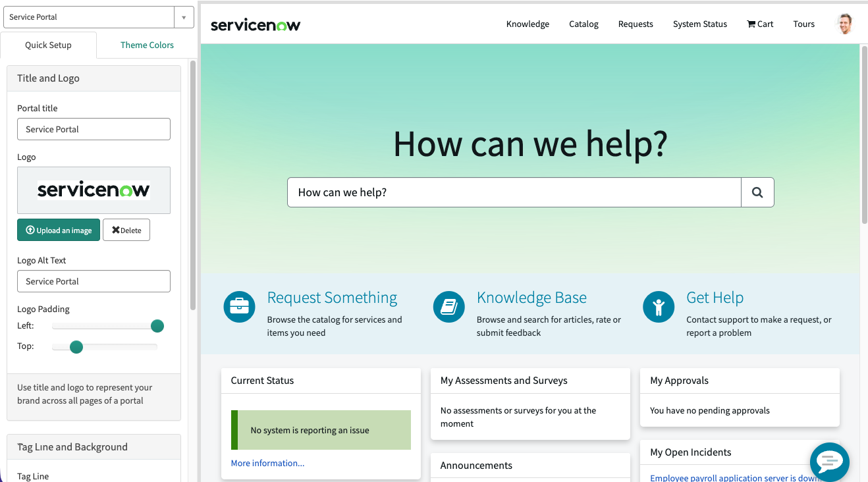Click the My Open Incidents title
Screen dimensions: 868x482
691,452
